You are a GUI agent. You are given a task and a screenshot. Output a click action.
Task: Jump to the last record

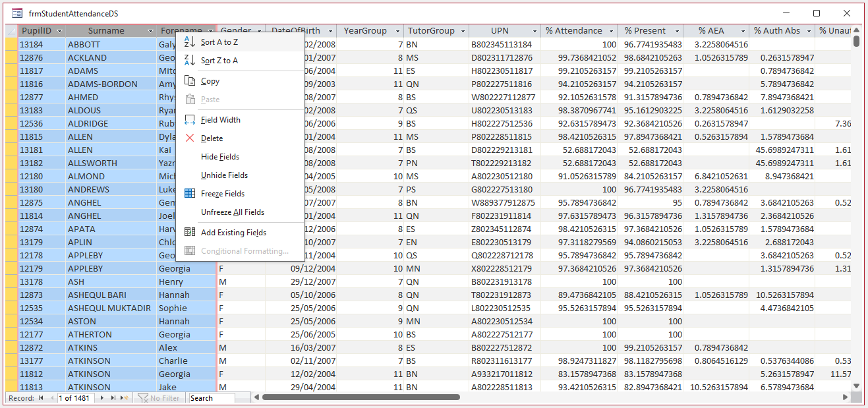(113, 398)
